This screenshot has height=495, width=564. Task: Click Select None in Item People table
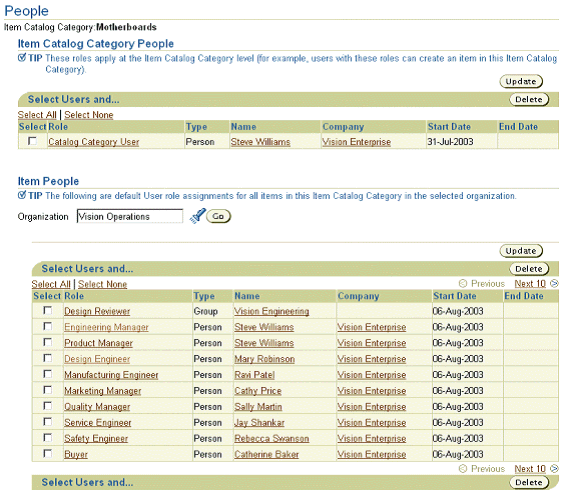pos(103,284)
